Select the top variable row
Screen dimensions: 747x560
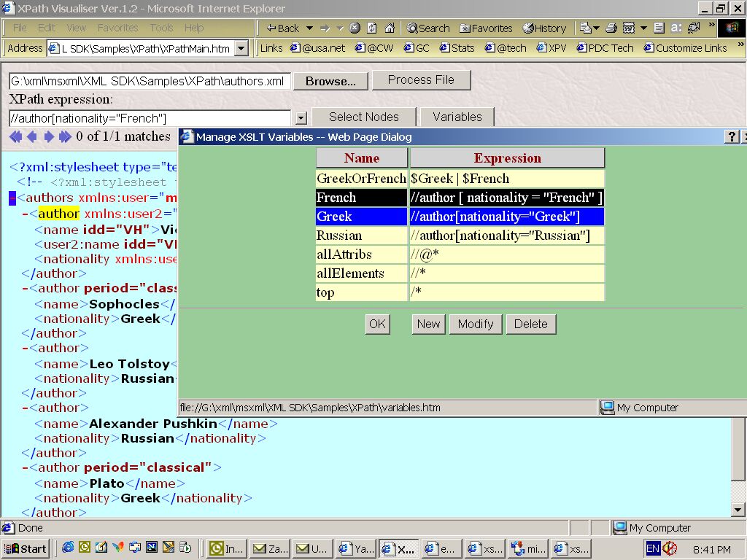click(x=460, y=292)
